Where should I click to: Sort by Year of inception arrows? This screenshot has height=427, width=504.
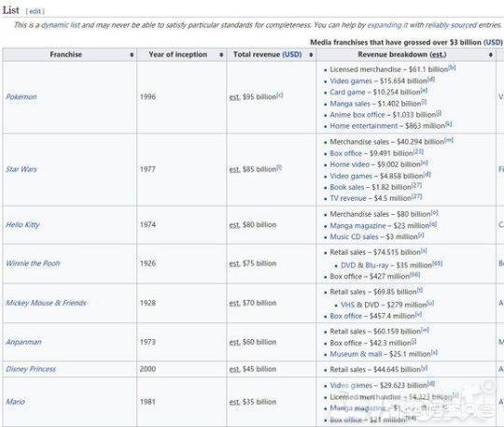tap(221, 55)
